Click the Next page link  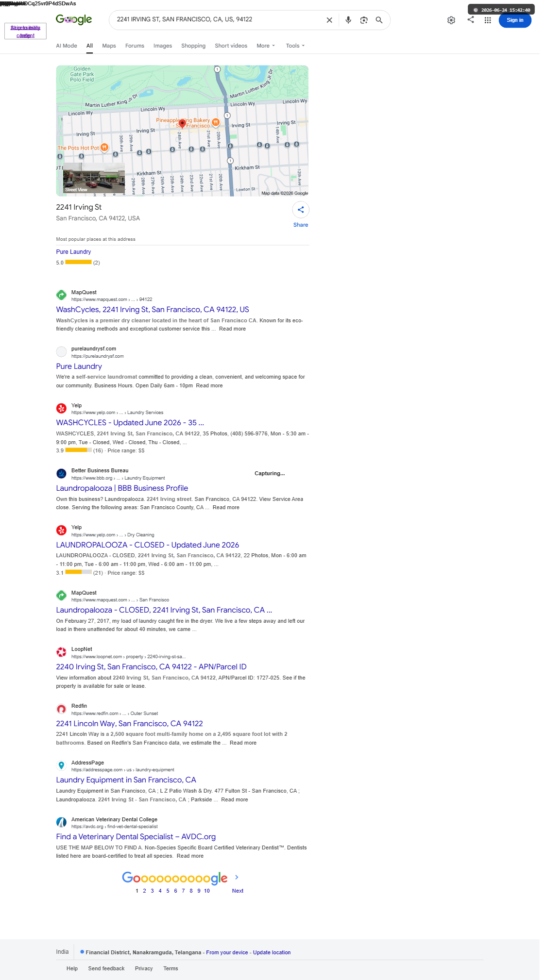238,891
